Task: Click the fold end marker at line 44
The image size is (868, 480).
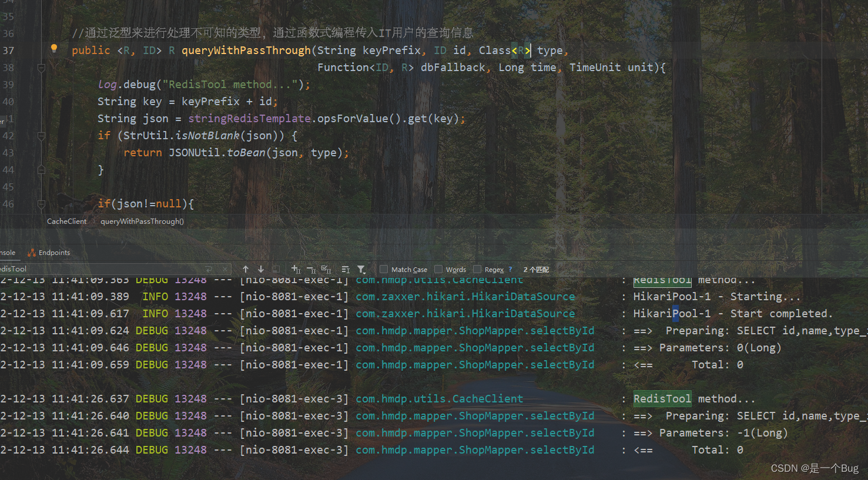Action: coord(41,170)
